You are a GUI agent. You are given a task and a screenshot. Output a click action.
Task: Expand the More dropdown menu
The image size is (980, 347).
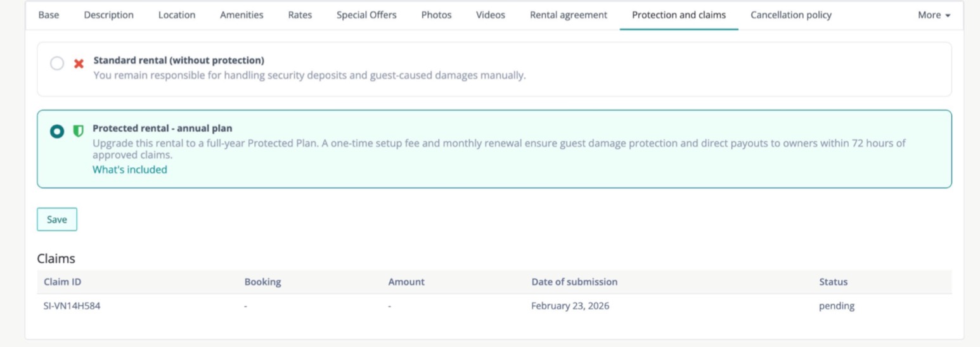pos(934,15)
